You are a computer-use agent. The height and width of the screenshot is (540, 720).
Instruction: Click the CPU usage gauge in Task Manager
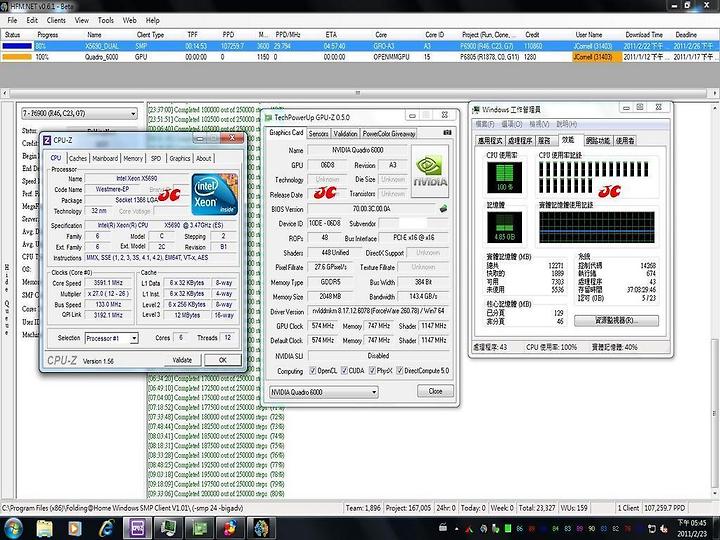(x=504, y=178)
